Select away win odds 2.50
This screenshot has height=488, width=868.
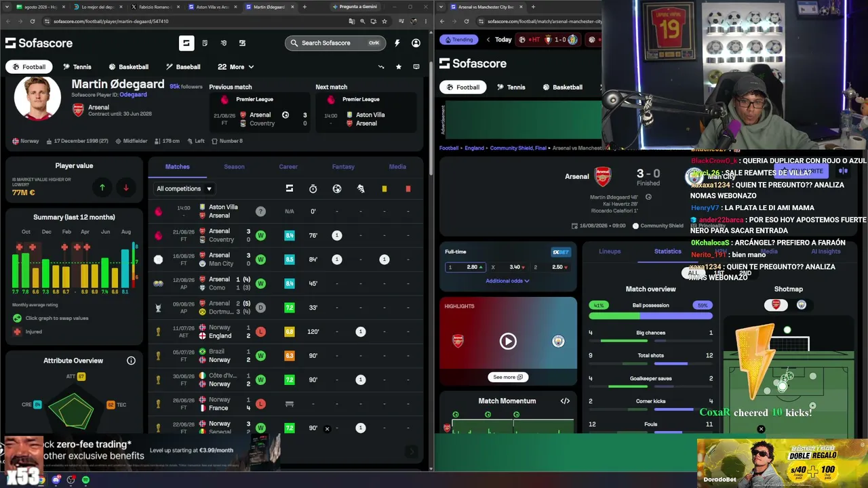point(551,267)
